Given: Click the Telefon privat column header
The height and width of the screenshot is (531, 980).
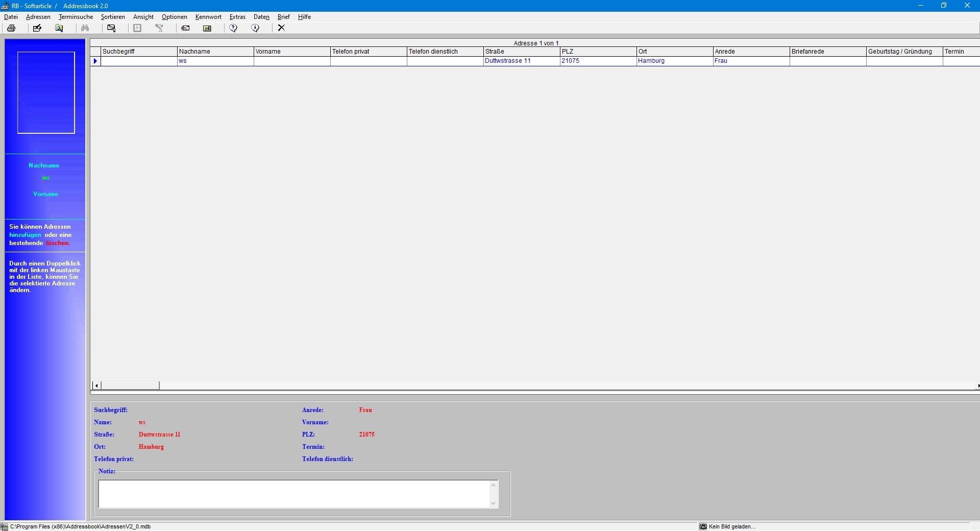Looking at the screenshot, I should [369, 52].
